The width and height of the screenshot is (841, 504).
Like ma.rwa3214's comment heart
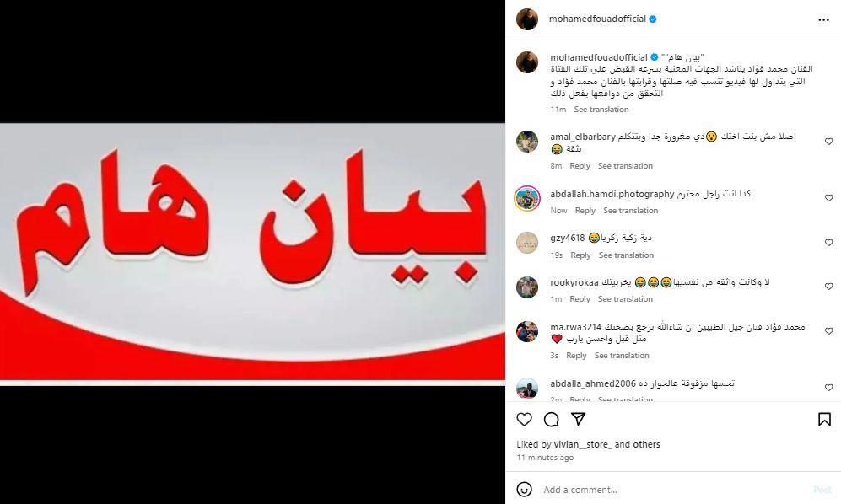click(828, 331)
